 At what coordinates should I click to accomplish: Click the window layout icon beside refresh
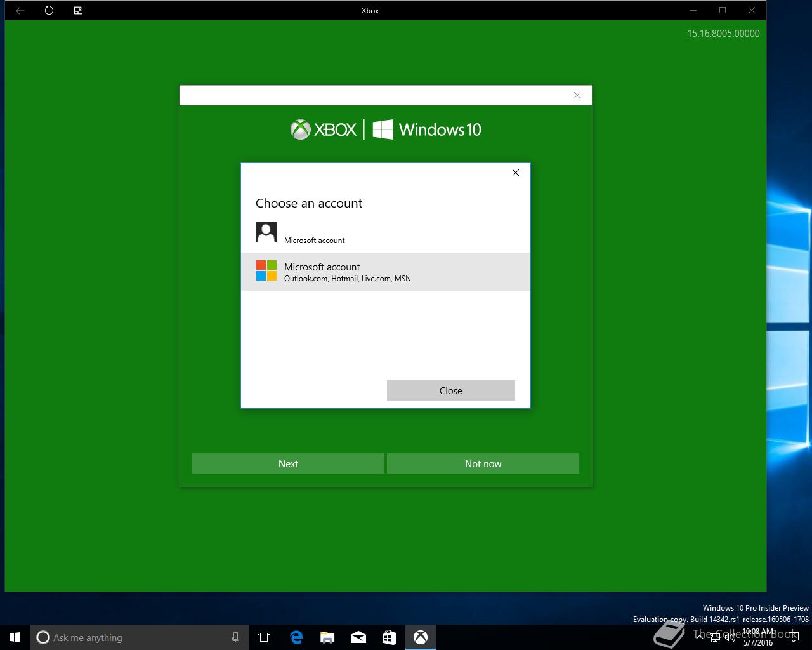point(78,10)
